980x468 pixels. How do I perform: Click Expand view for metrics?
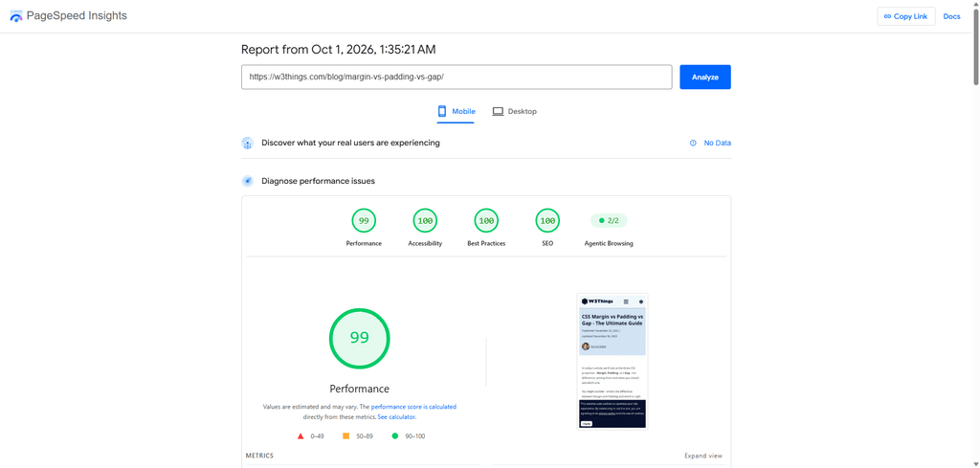(x=703, y=456)
